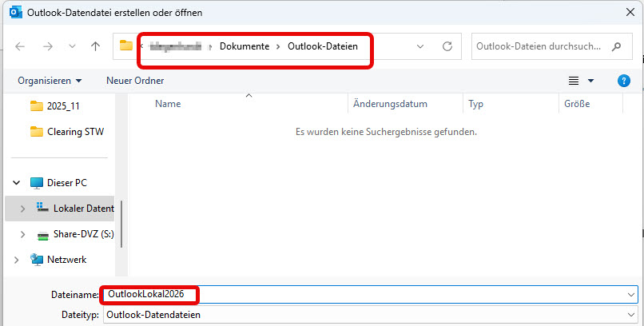Click the magnifier search icon

tap(616, 46)
